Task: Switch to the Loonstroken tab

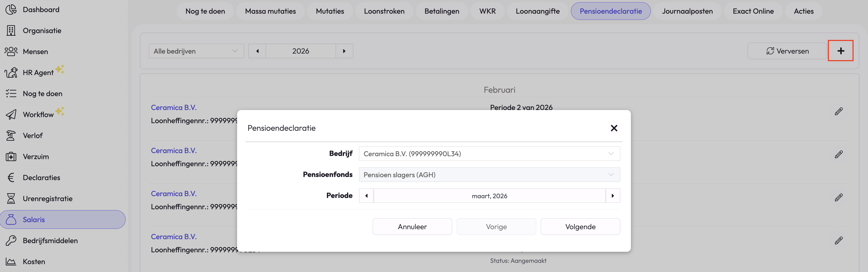Action: [x=384, y=11]
